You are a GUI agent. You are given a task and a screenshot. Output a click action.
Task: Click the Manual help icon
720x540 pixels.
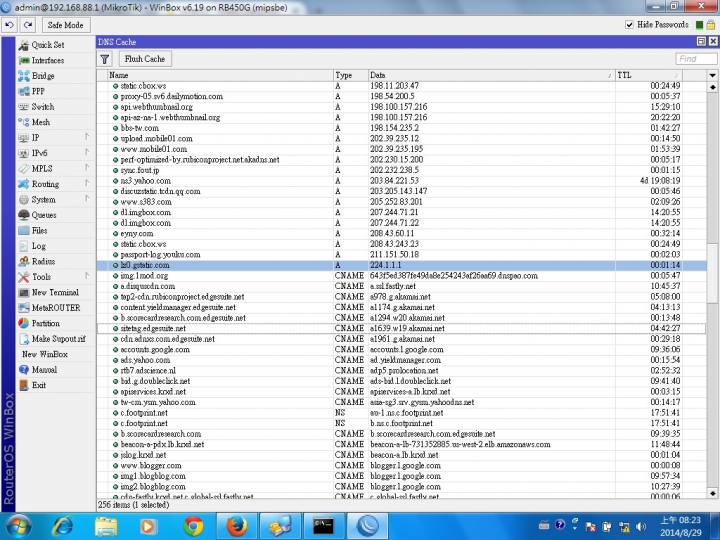23,370
